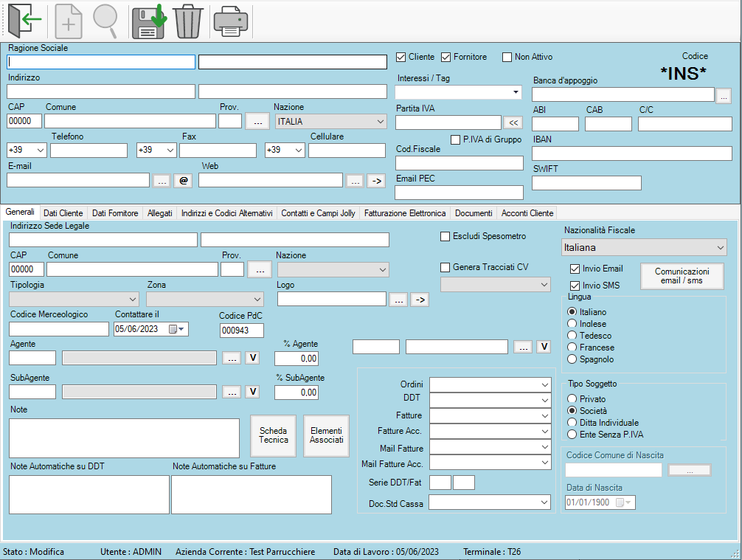
Task: Uncheck the Fornitore checkbox
Action: coord(446,58)
